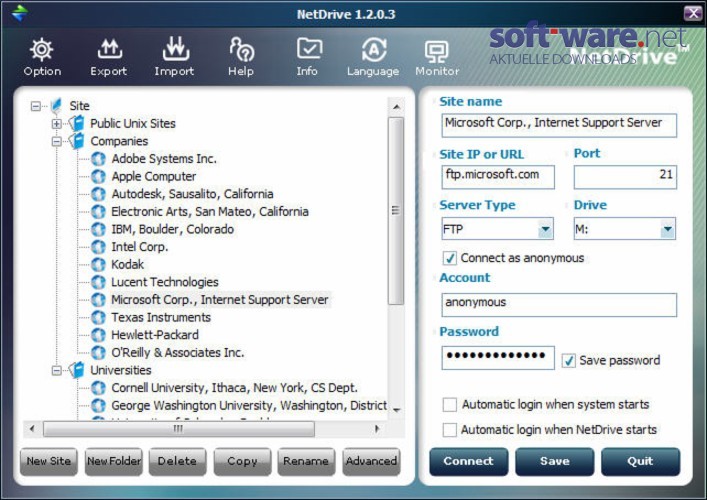
Task: Click the Password input field
Action: [x=498, y=358]
